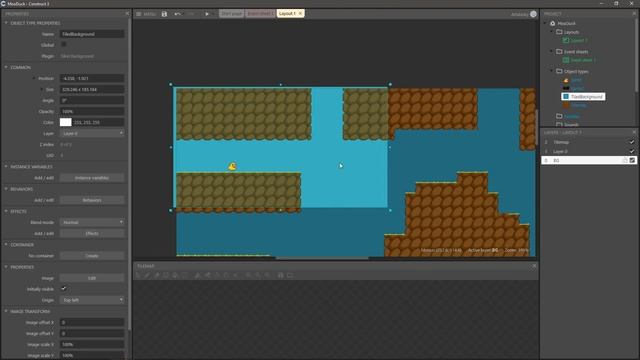Click the Behaviors add/edit button
Screen dimensions: 640x360
(x=92, y=200)
